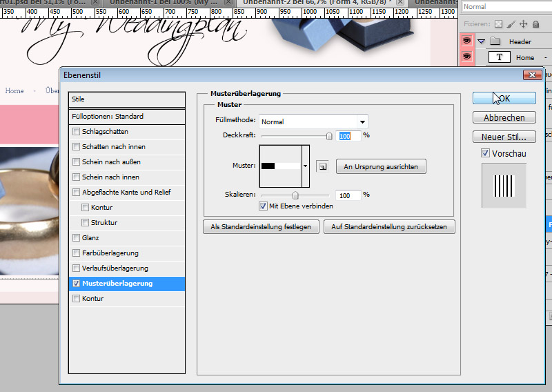Click the Abbrechen button
Image resolution: width=552 pixels, height=392 pixels.
(x=504, y=117)
